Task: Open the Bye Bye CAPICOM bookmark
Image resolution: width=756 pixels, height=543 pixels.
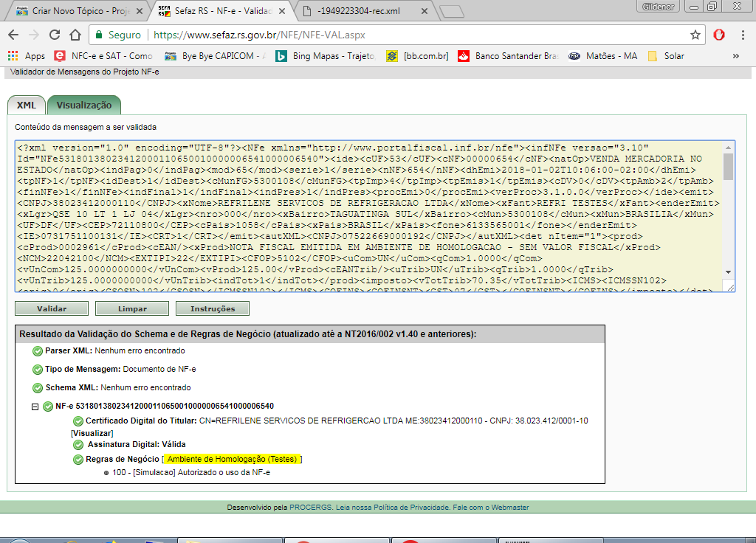Action: point(215,56)
